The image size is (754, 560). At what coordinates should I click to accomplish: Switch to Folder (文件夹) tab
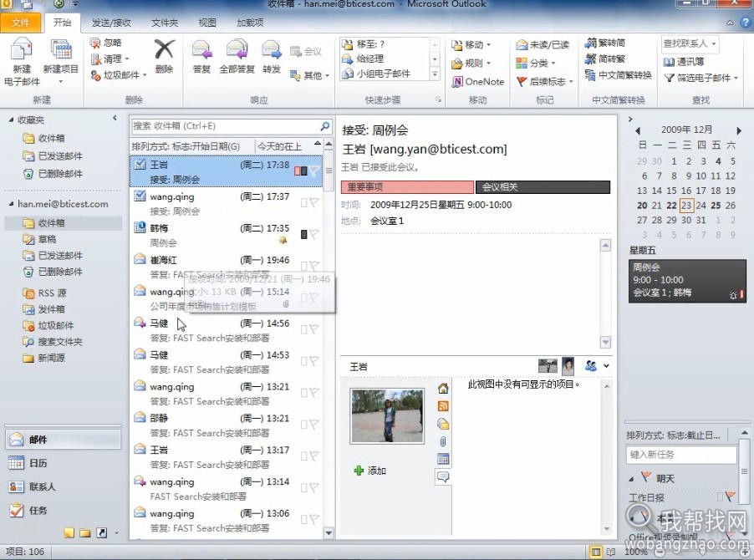(165, 23)
